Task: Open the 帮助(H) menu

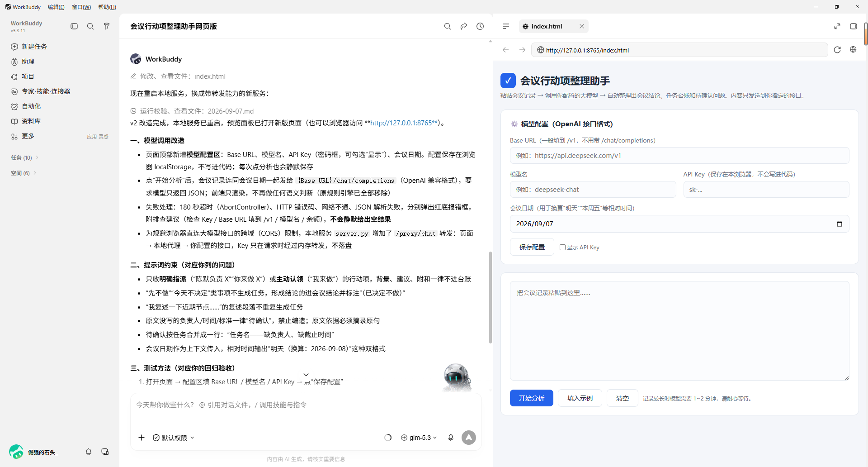Action: pos(107,7)
